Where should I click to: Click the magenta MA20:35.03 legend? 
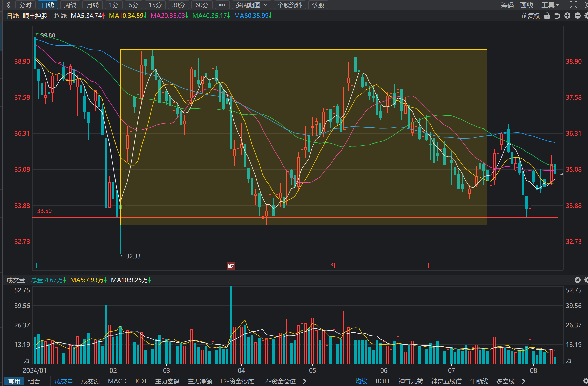click(169, 16)
